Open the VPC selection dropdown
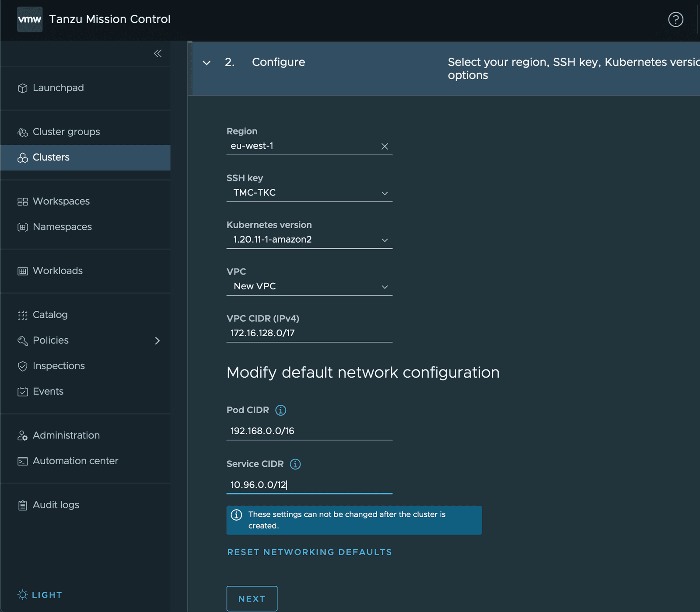Image resolution: width=700 pixels, height=612 pixels. click(385, 287)
